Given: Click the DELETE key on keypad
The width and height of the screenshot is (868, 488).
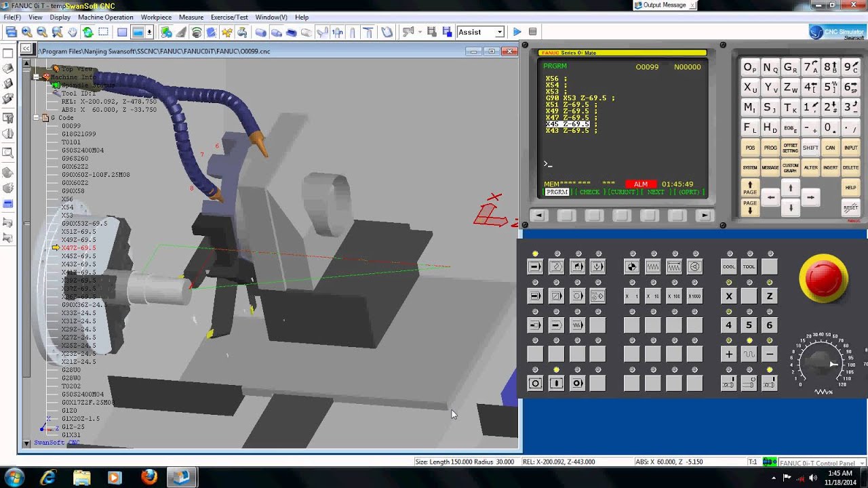Looking at the screenshot, I should (x=850, y=167).
